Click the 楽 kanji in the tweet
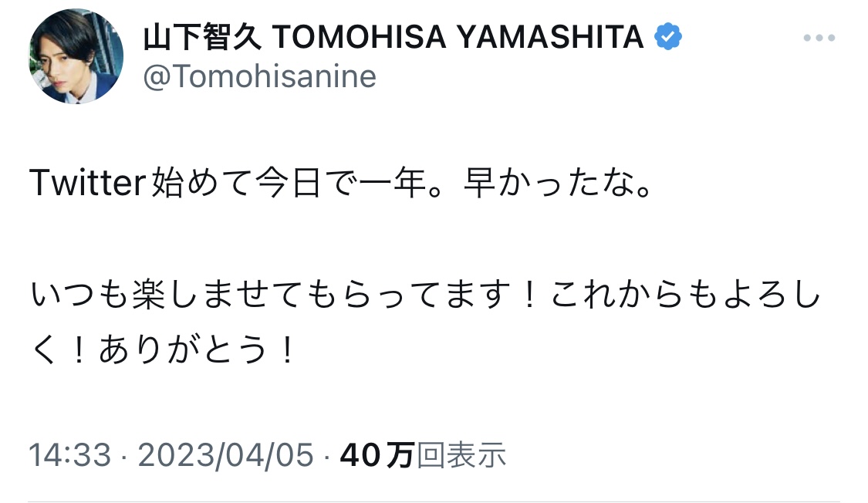 [148, 294]
